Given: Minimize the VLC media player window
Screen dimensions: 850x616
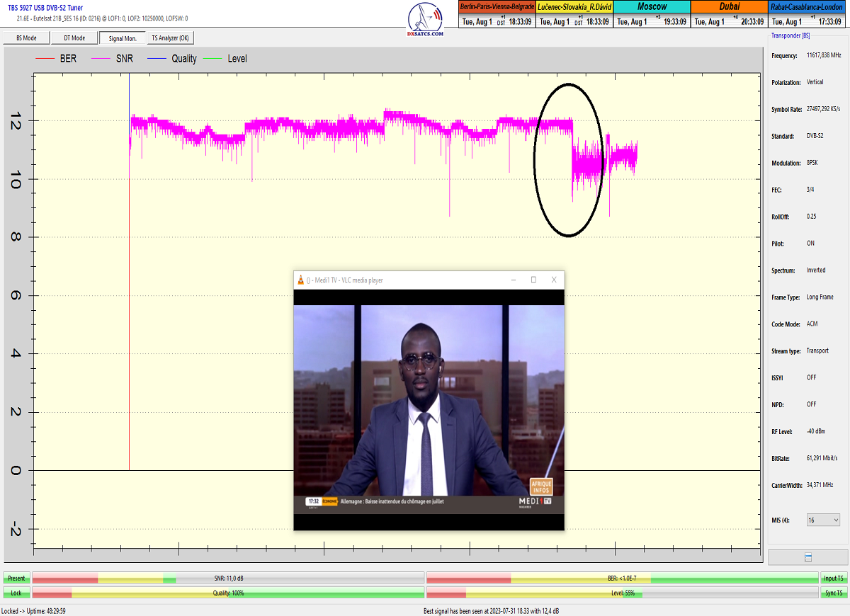Looking at the screenshot, I should (x=513, y=280).
